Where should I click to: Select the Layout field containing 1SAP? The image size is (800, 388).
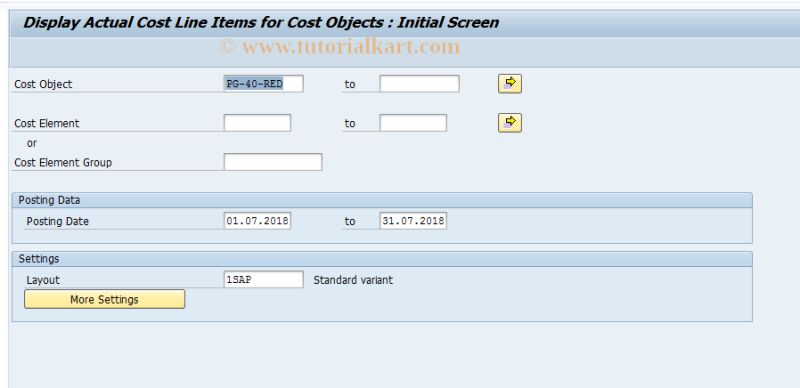point(263,280)
